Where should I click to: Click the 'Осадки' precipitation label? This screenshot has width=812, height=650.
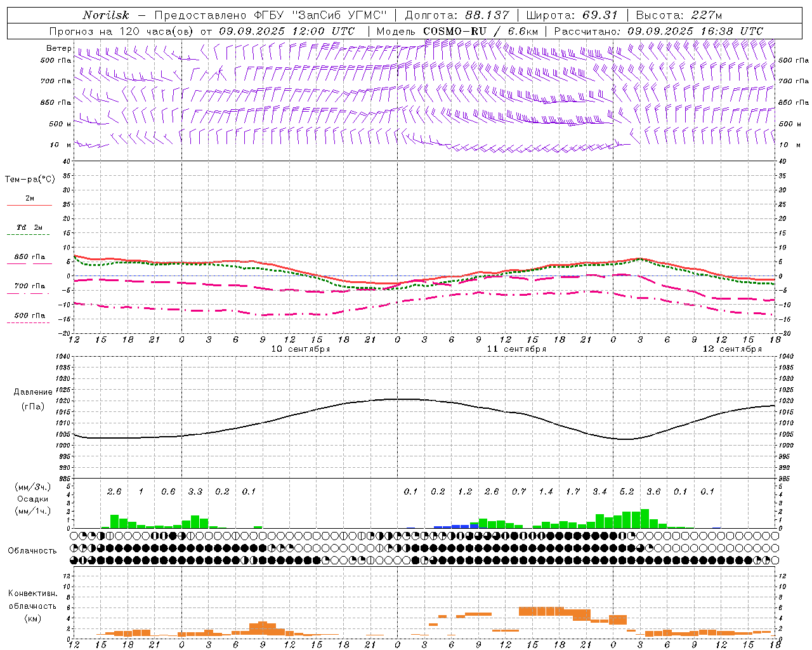[32, 499]
